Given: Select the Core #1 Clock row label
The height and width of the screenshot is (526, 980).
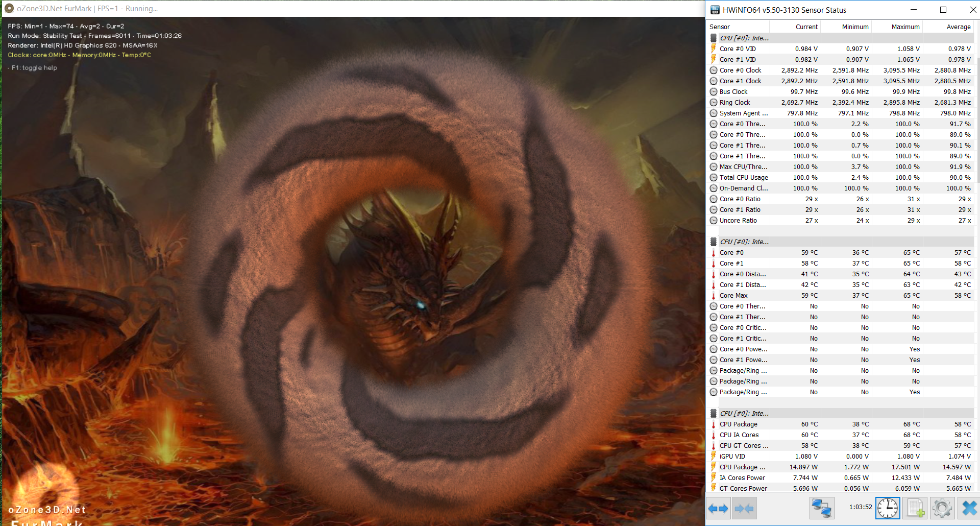Looking at the screenshot, I should (740, 81).
